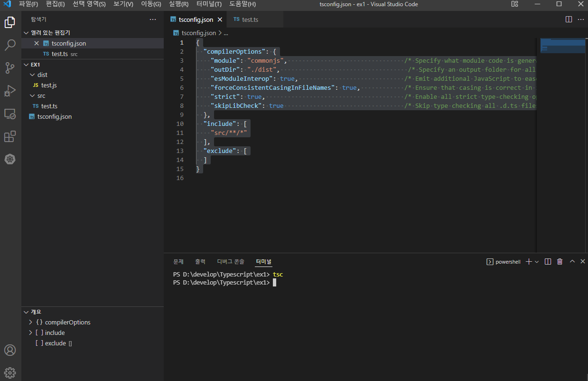This screenshot has width=588, height=381.
Task: Open the Manage gear icon
Action: coord(10,372)
